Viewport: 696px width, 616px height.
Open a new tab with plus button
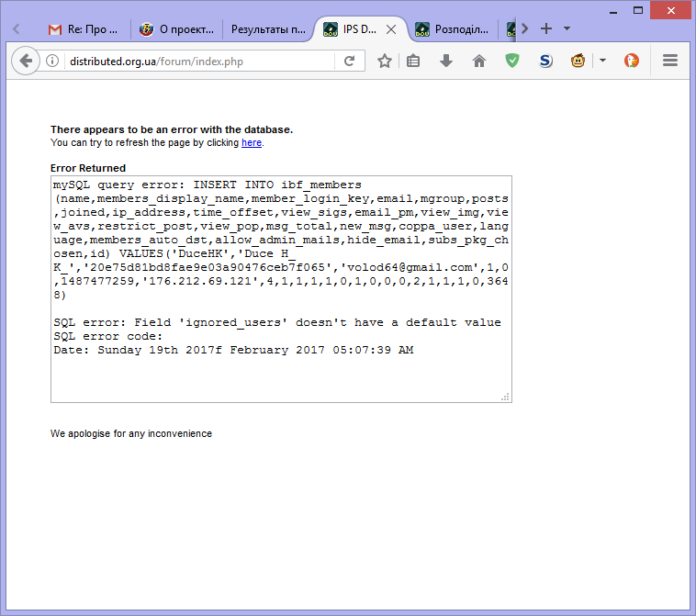tap(546, 28)
